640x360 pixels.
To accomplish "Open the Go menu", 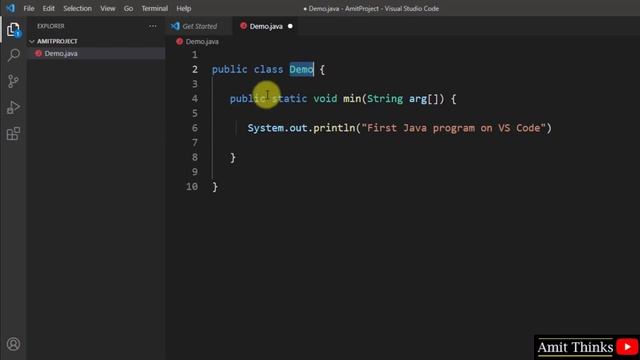I will pos(128,8).
